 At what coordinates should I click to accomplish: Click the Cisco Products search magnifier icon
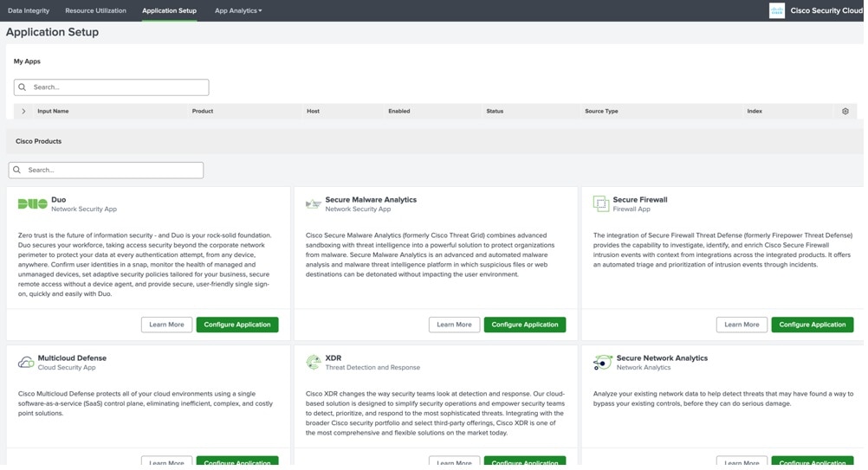(x=17, y=170)
